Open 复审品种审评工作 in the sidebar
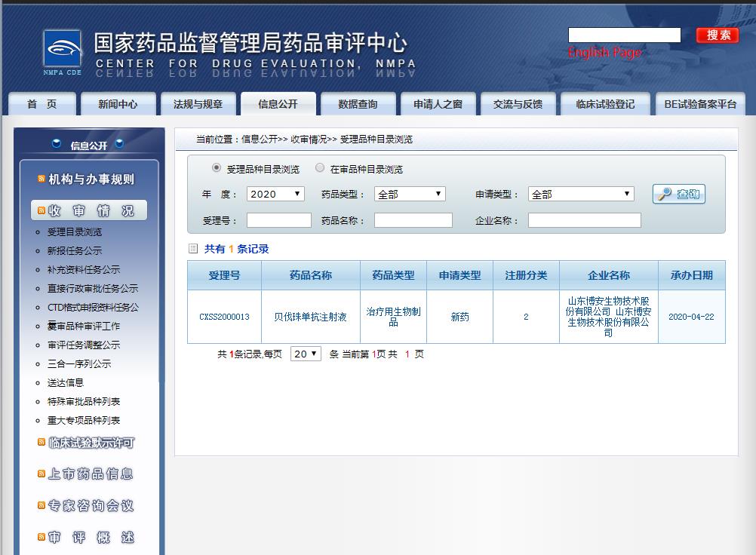 [x=84, y=326]
